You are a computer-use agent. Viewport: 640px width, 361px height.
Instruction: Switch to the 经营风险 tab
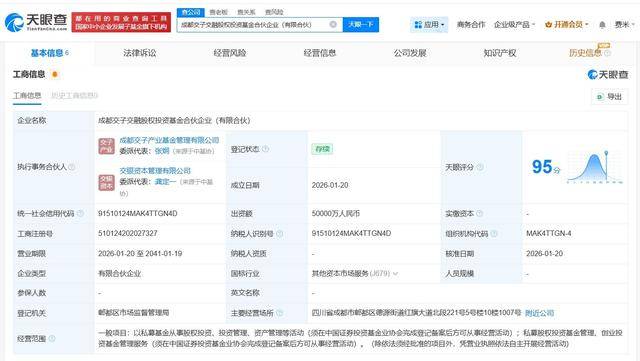pos(230,53)
